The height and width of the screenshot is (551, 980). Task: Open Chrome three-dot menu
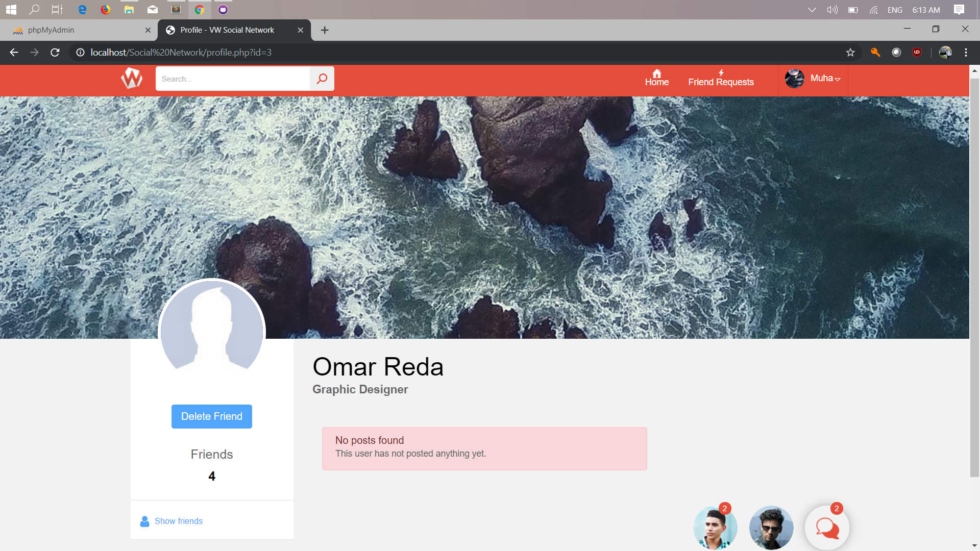(966, 53)
